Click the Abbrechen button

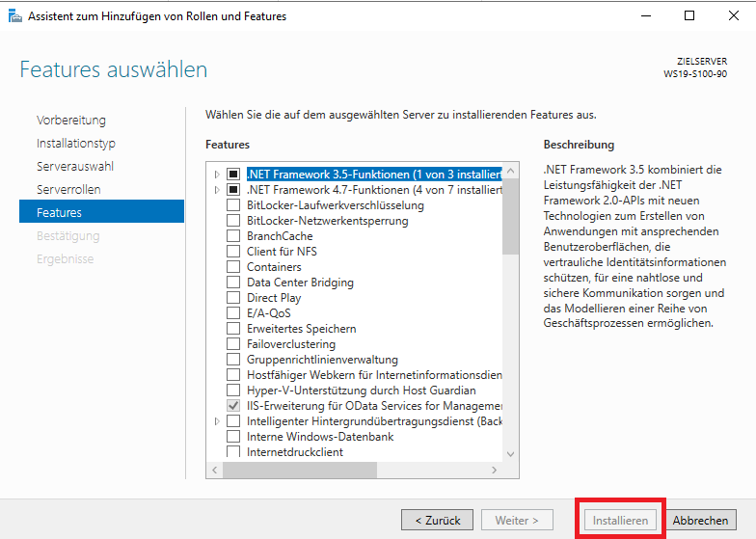(x=700, y=521)
